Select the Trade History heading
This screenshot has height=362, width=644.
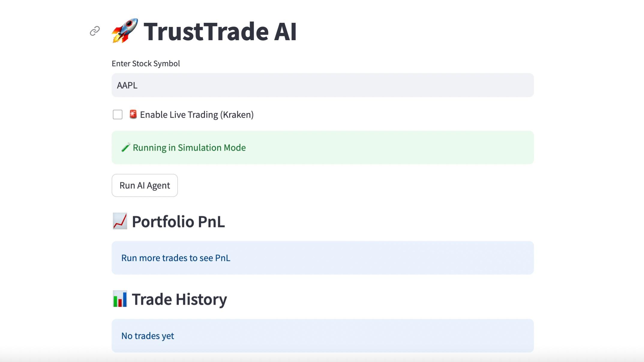[179, 299]
